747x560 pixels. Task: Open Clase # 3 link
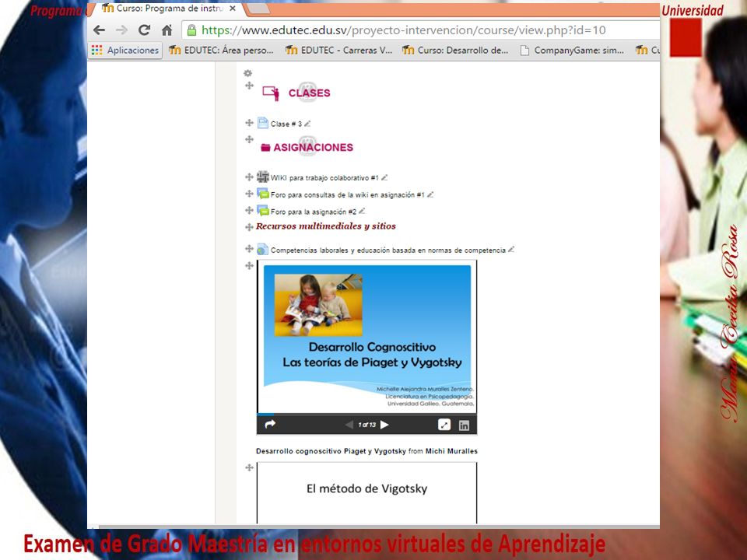(x=286, y=124)
